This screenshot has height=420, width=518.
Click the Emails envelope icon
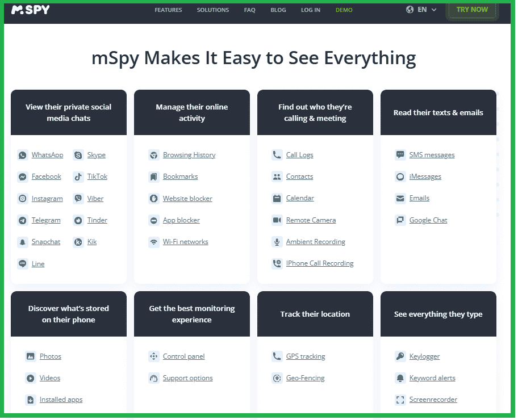coord(400,198)
